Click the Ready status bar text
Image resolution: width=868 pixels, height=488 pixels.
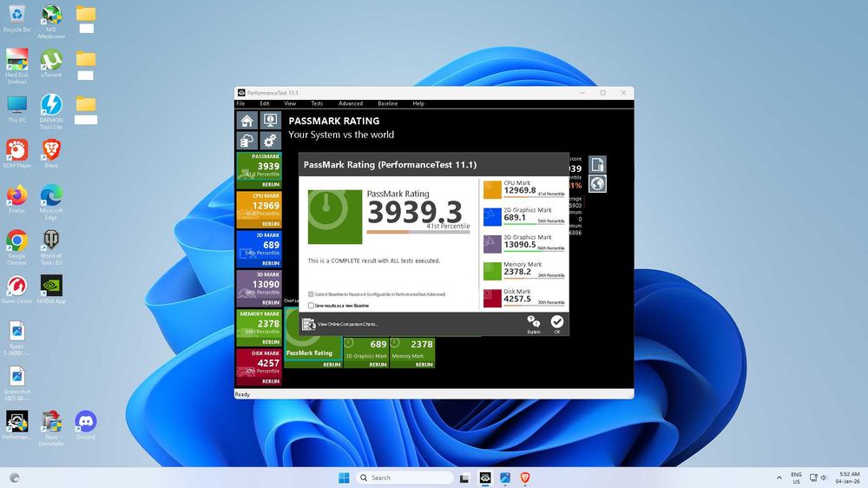pos(242,394)
